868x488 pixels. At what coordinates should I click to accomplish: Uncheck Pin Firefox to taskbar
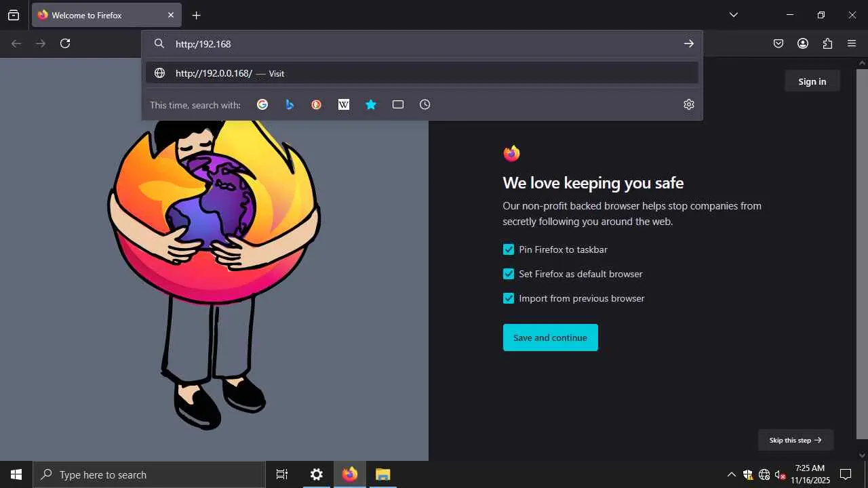click(x=509, y=249)
